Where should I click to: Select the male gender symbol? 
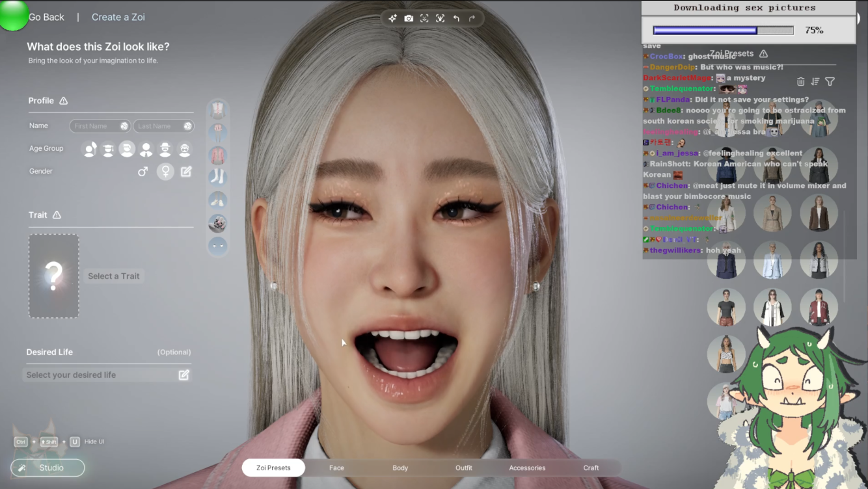point(142,172)
